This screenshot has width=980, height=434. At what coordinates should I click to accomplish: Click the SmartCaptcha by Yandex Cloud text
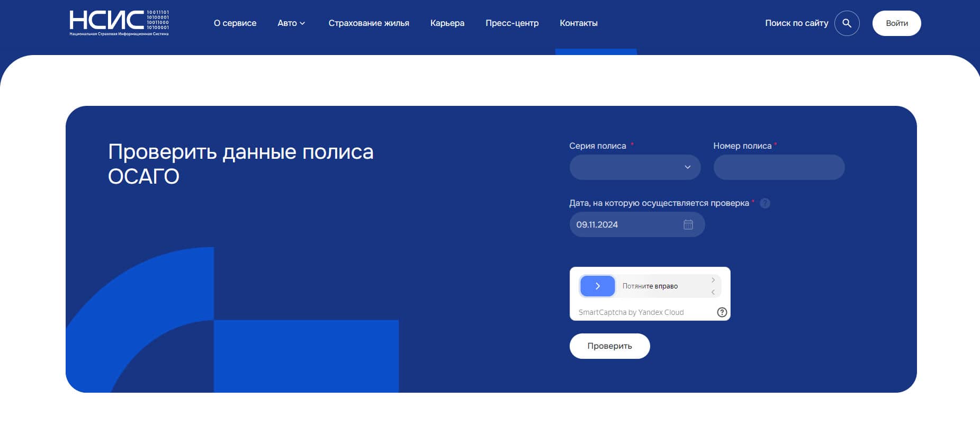click(x=631, y=312)
